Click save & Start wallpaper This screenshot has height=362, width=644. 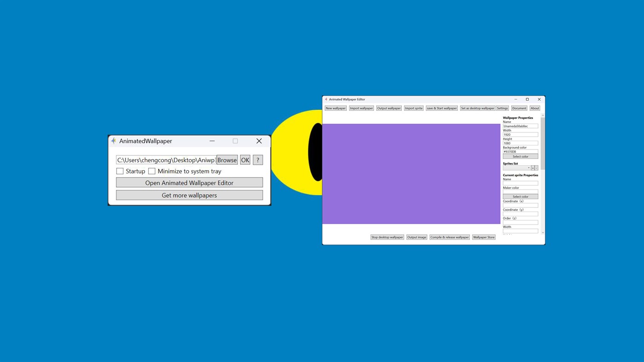[x=441, y=108]
